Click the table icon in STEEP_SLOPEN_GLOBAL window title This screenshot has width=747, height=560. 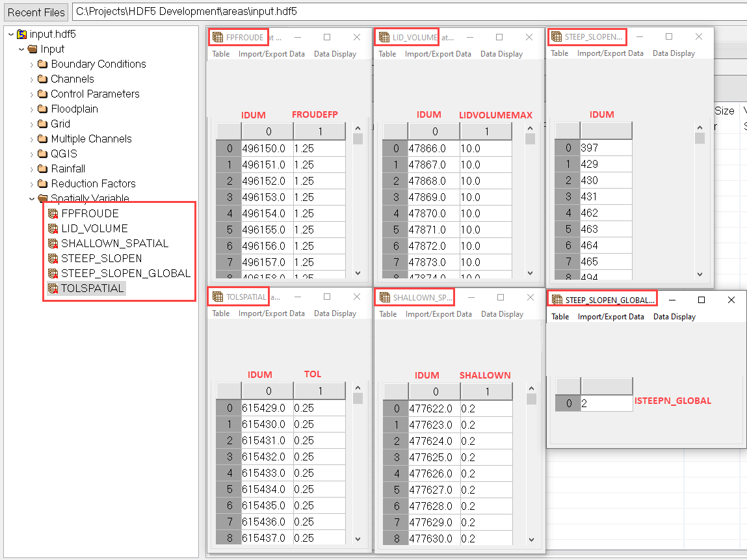coord(557,300)
